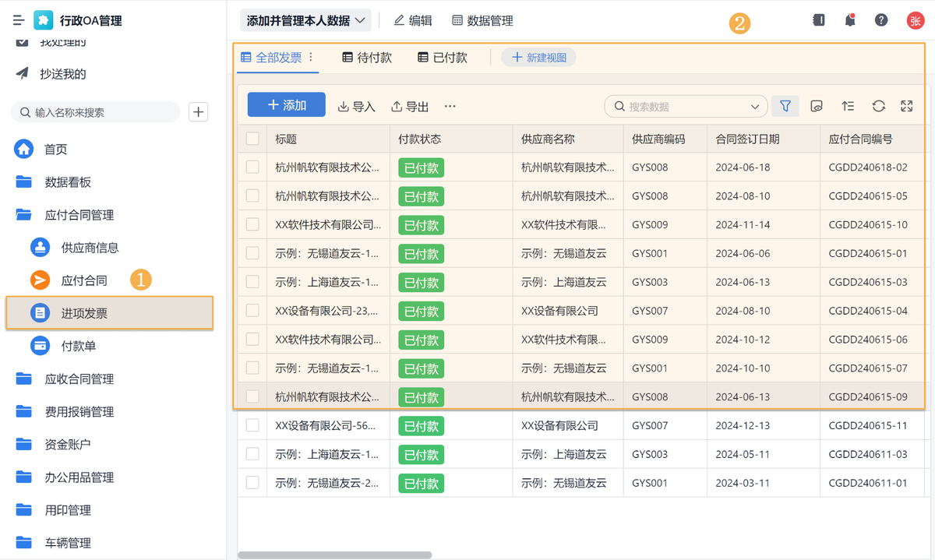This screenshot has height=560, width=935.
Task: Click the horizontal scrollbar at bottom
Action: tap(334, 555)
